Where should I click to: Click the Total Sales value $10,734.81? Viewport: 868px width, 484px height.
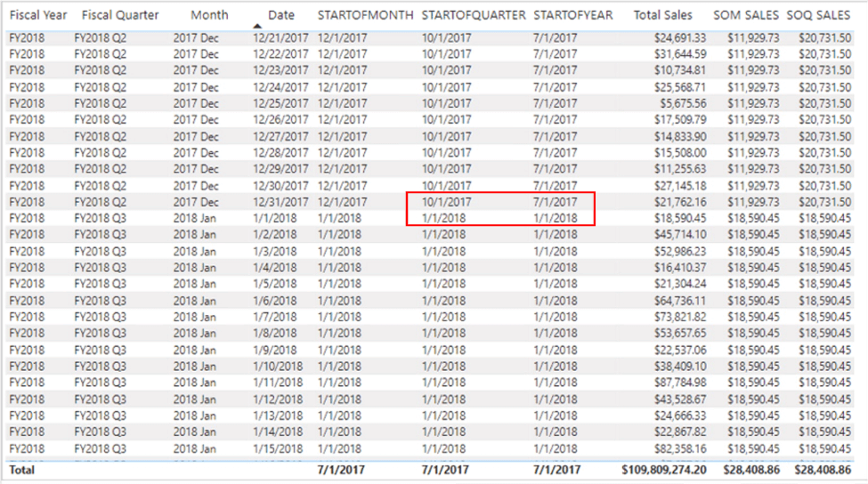point(680,70)
